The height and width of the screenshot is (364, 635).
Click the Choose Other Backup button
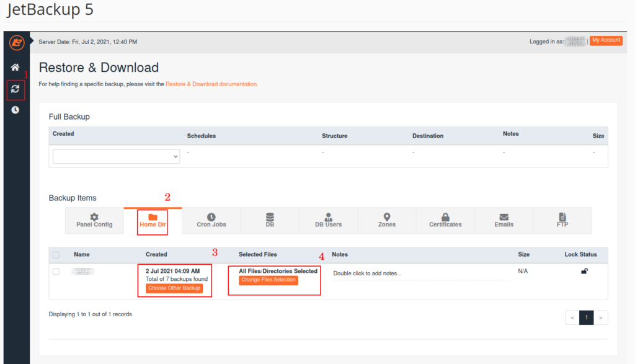174,287
